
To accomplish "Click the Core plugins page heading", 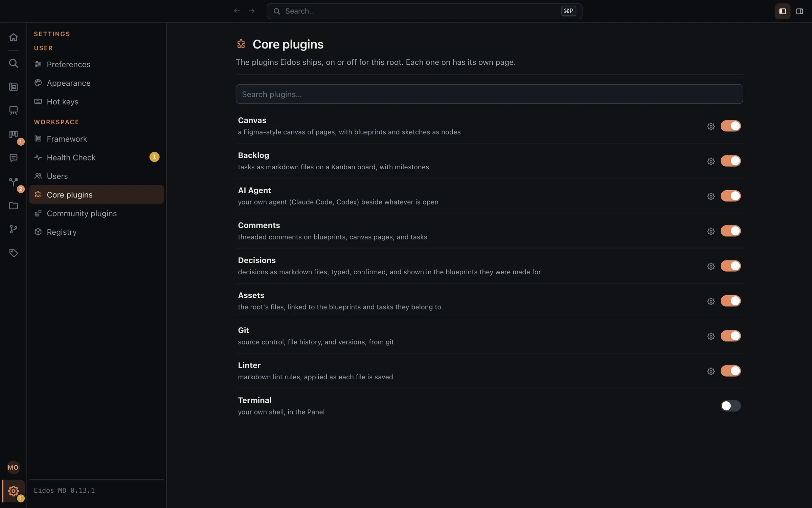I will (288, 44).
